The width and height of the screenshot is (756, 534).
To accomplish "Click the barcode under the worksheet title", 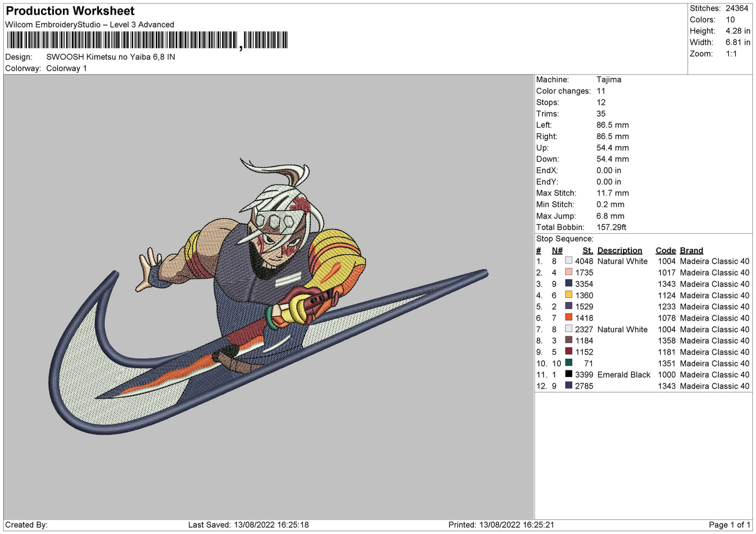I will tap(148, 40).
